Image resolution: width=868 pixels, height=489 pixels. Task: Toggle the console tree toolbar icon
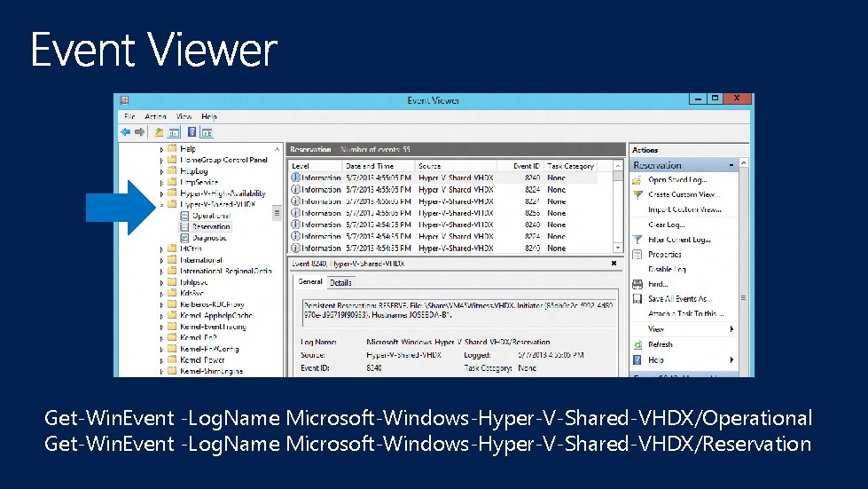[174, 132]
